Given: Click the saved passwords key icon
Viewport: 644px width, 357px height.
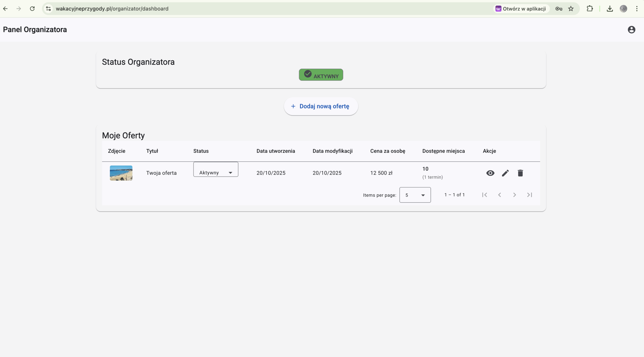Looking at the screenshot, I should click(x=558, y=9).
